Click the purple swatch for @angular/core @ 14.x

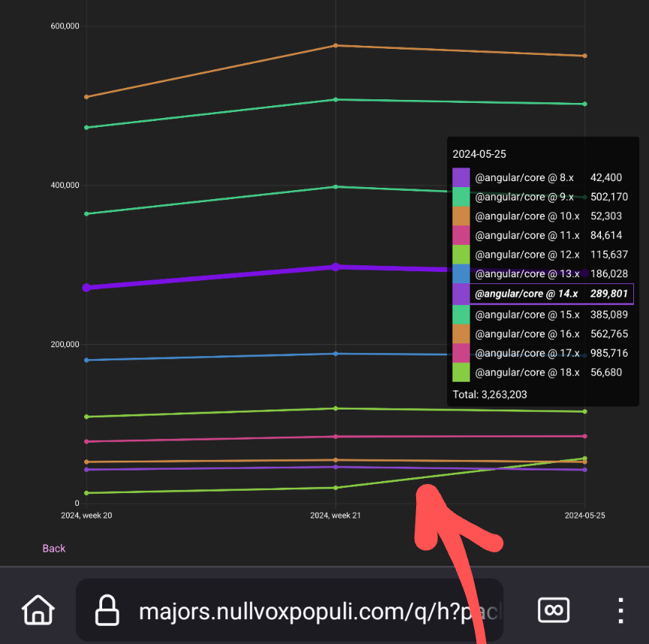461,294
